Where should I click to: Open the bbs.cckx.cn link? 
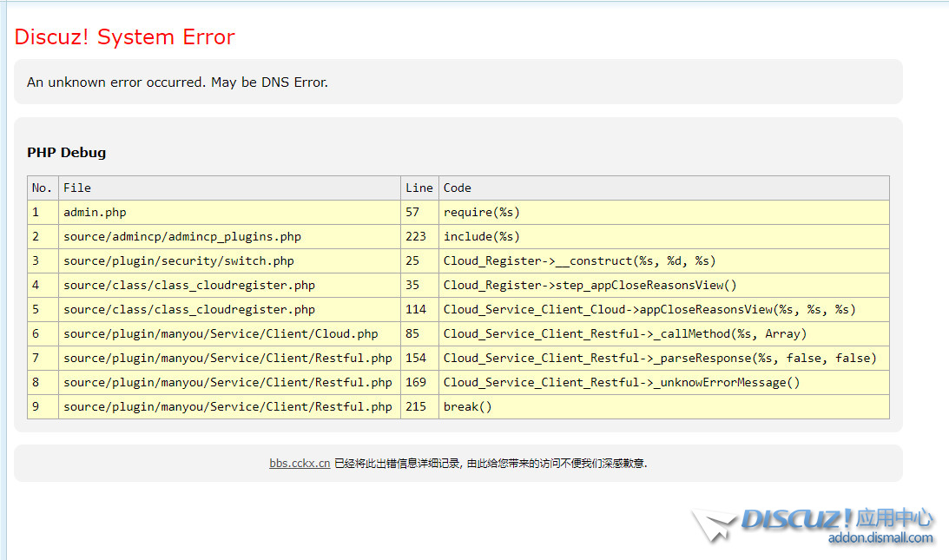point(300,464)
